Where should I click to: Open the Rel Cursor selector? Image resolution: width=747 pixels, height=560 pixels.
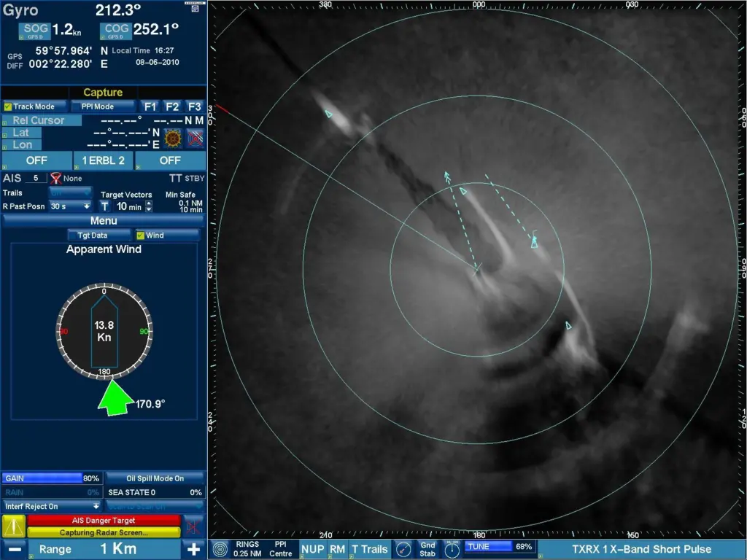(42, 120)
